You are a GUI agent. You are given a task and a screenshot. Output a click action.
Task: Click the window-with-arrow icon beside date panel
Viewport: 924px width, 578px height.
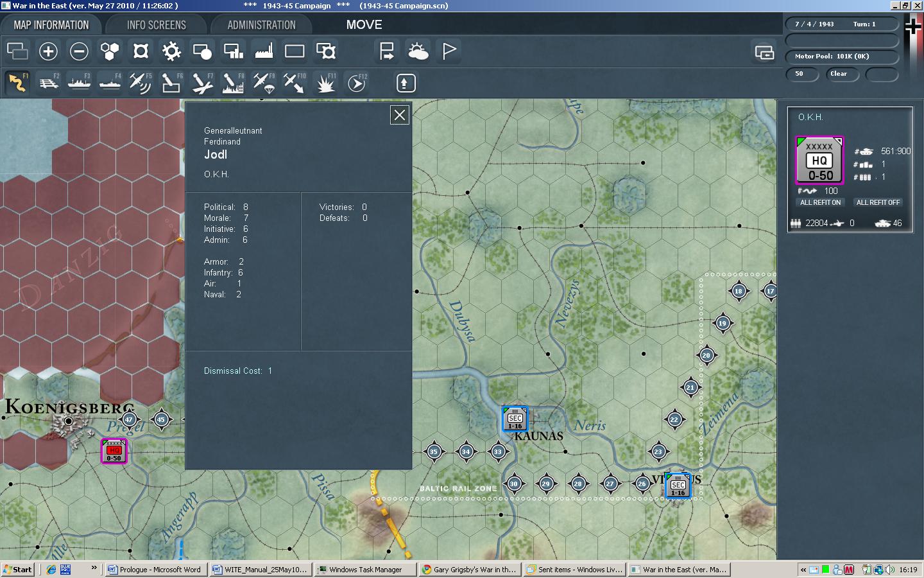[x=764, y=52]
